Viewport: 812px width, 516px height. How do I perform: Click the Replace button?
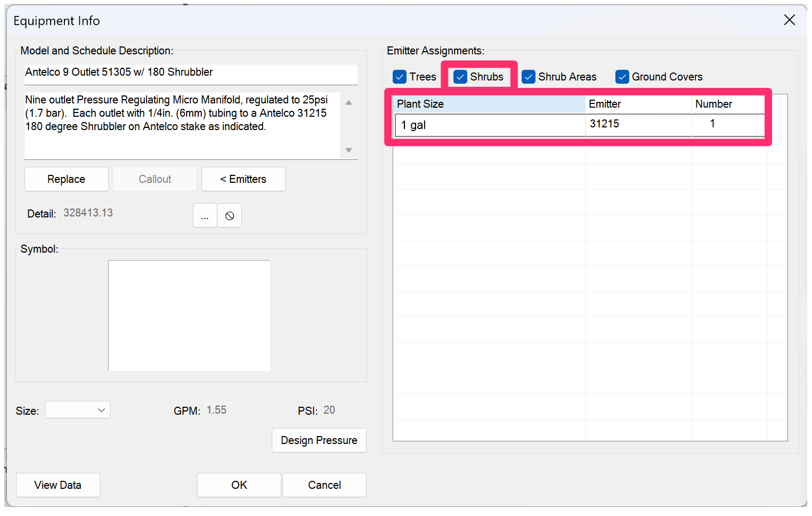point(66,179)
